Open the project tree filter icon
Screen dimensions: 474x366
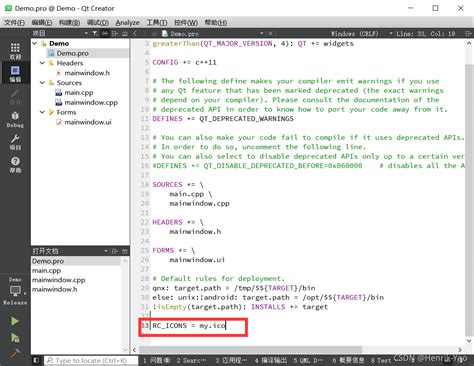95,33
